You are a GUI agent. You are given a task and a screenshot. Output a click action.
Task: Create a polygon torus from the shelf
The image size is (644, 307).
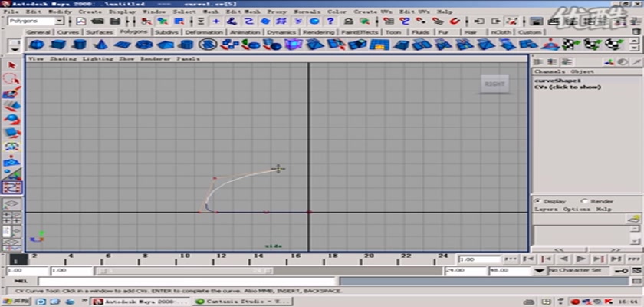click(144, 45)
